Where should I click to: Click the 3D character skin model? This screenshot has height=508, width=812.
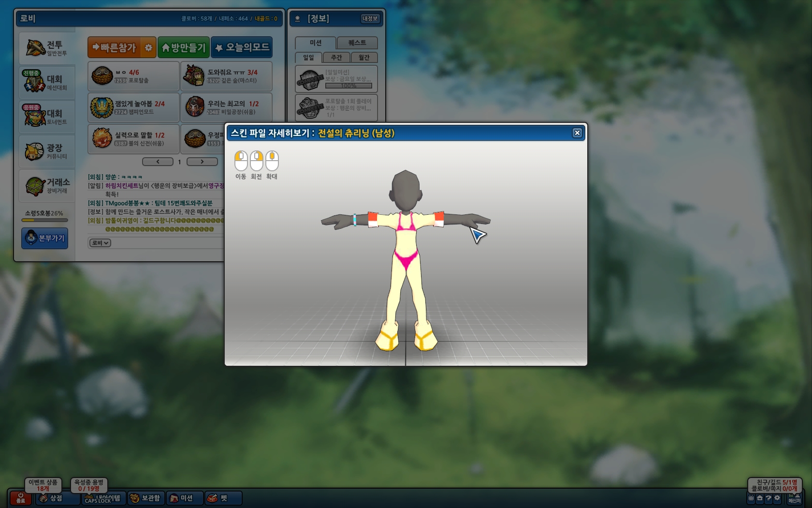tap(406, 260)
